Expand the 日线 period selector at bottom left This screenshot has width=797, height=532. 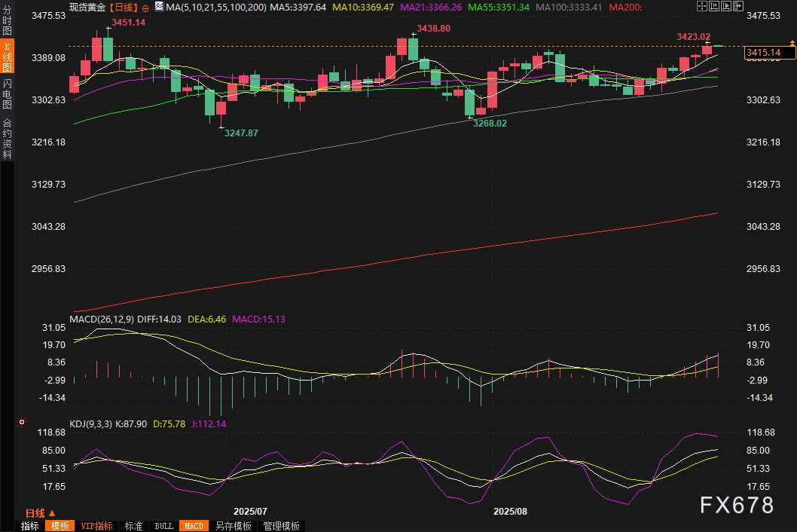point(41,512)
